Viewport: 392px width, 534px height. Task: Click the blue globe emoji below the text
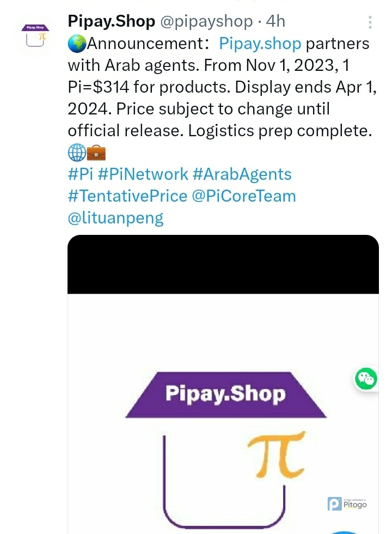pos(77,153)
